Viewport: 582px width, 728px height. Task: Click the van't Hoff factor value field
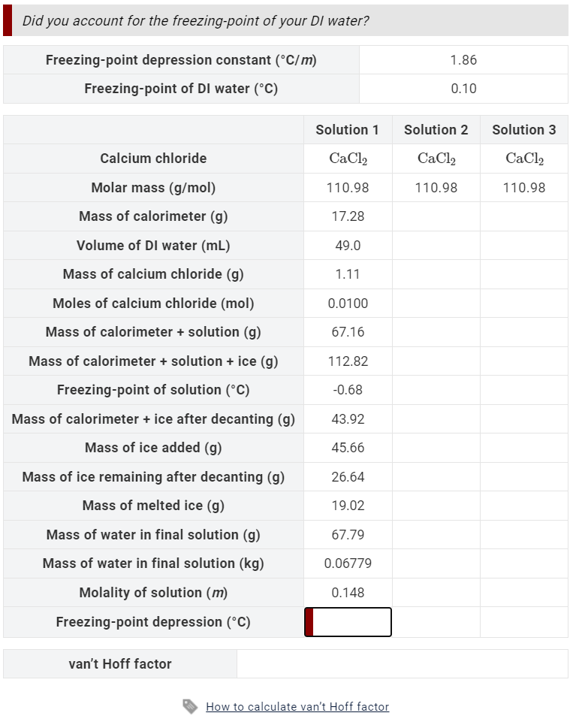(x=403, y=664)
